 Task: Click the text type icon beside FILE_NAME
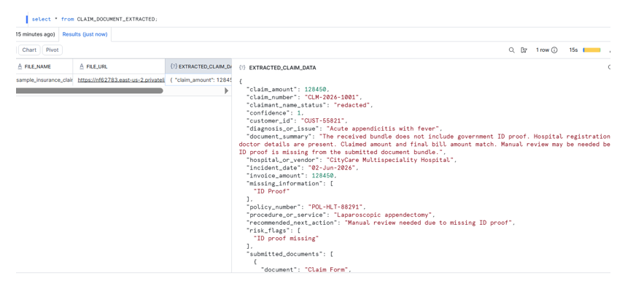[20, 66]
